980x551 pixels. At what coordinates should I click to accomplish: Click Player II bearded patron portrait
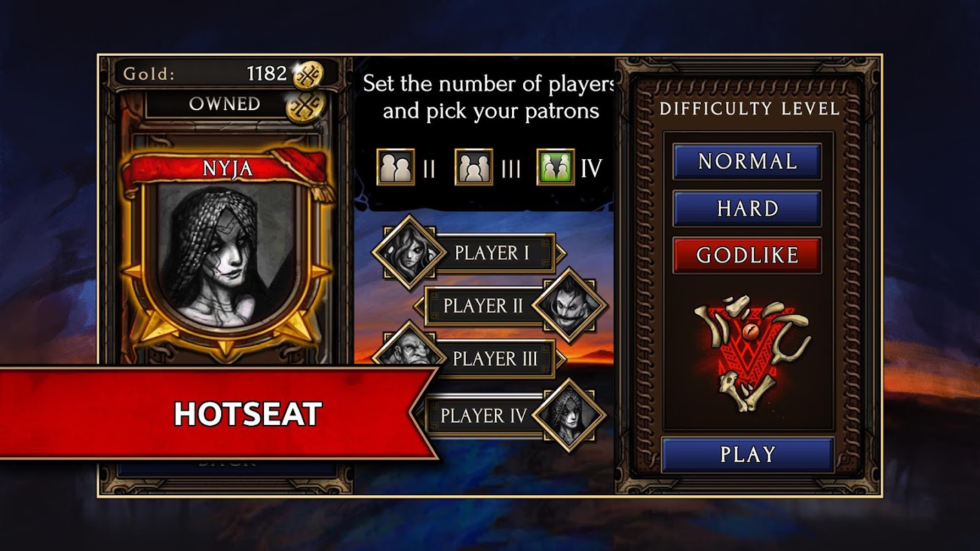(571, 305)
